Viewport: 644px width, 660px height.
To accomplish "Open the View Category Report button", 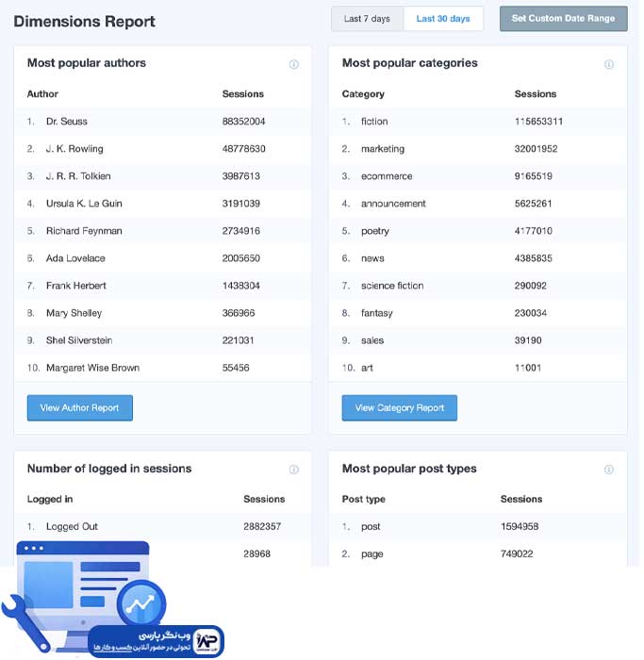I will (399, 407).
